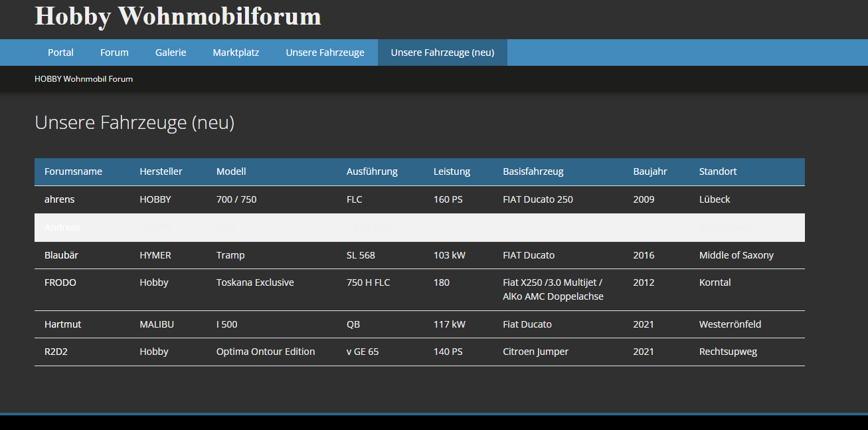The width and height of the screenshot is (868, 430).
Task: Open the Portal menu item
Action: point(60,53)
